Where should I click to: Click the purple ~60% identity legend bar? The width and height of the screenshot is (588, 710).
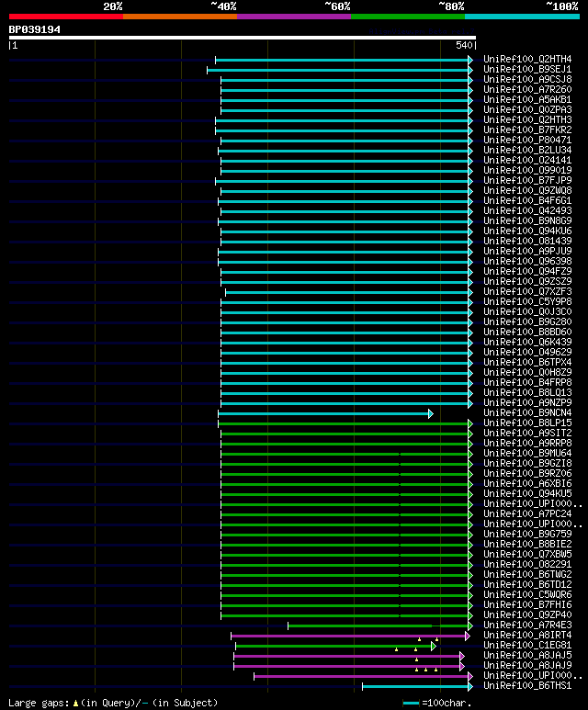click(294, 17)
